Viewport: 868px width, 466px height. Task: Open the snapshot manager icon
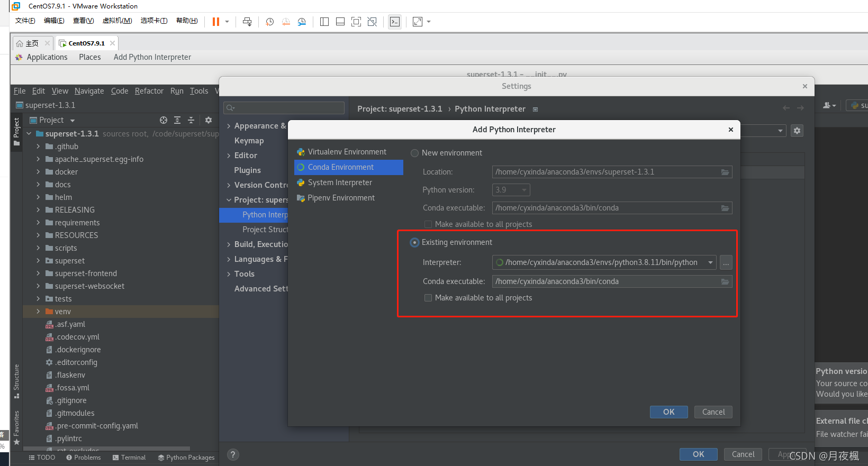(302, 22)
